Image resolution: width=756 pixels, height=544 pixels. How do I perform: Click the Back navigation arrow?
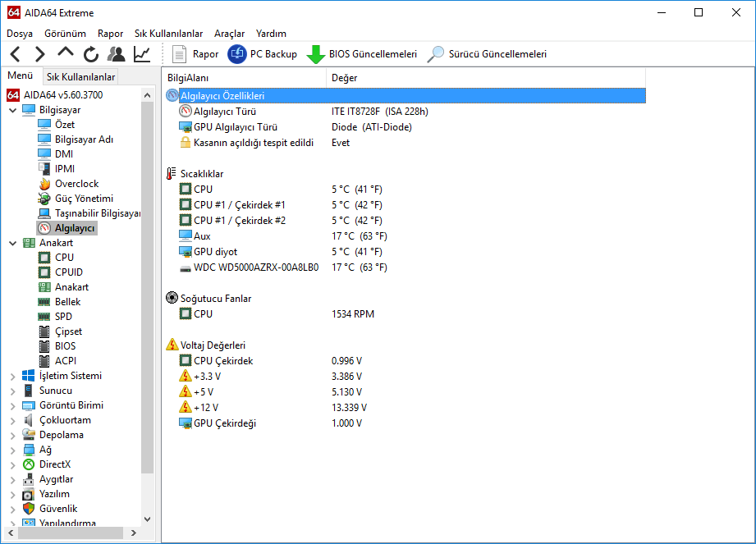[16, 54]
